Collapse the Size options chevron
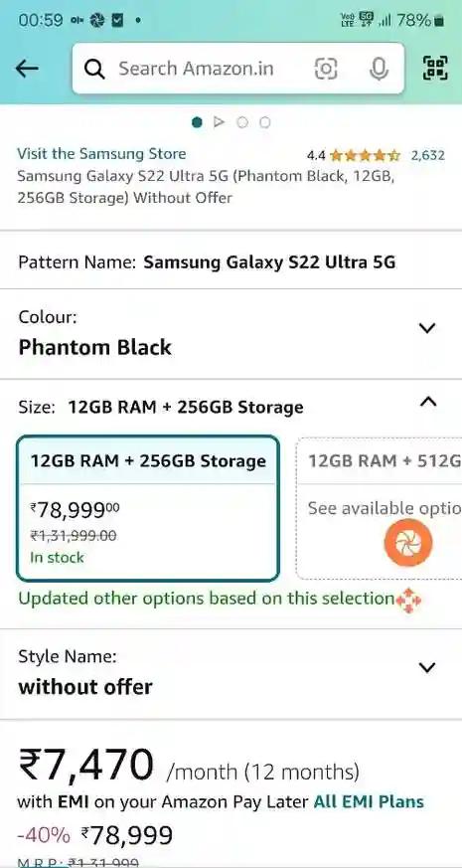The width and height of the screenshot is (462, 868). (x=427, y=402)
